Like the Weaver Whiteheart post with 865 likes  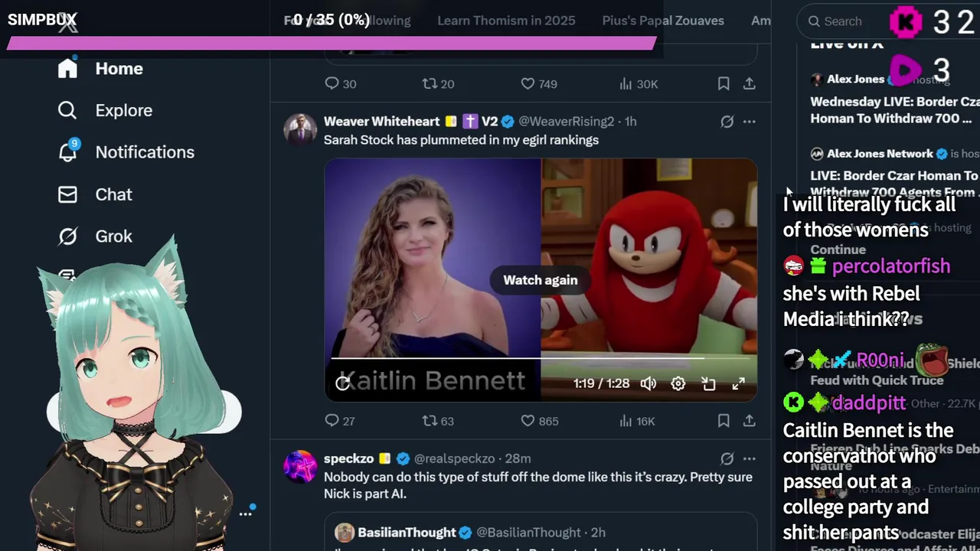coord(540,421)
